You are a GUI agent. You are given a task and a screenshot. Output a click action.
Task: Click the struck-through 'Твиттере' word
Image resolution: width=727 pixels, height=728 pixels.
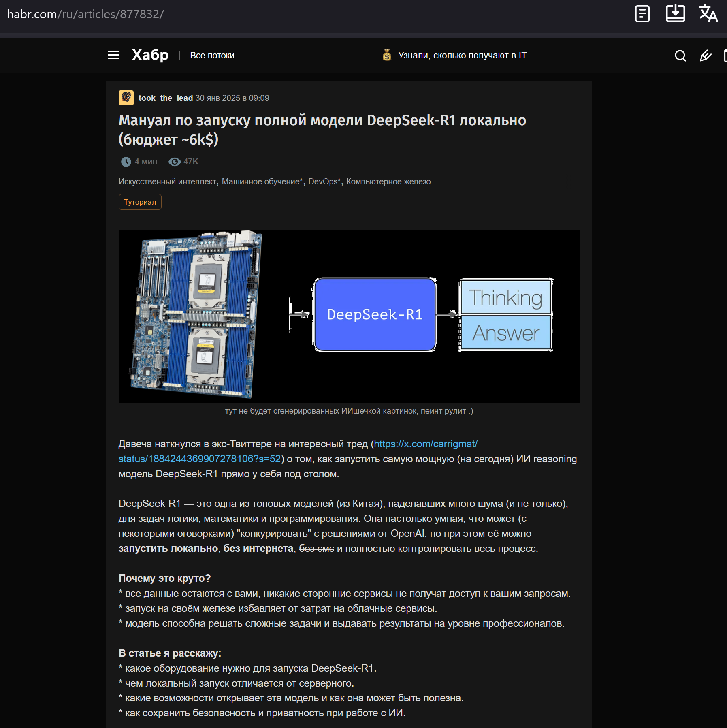pos(251,444)
